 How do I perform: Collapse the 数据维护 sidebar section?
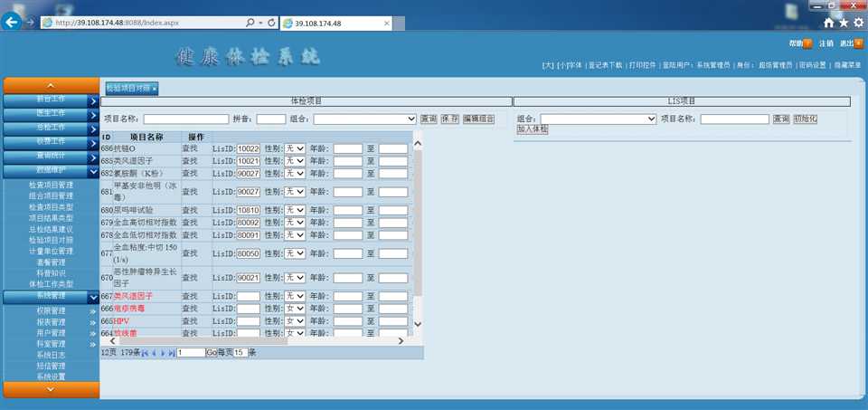pyautogui.click(x=51, y=171)
